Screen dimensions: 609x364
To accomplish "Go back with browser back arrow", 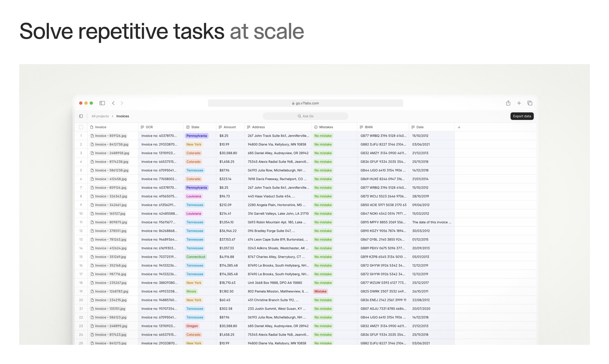I will (x=113, y=103).
